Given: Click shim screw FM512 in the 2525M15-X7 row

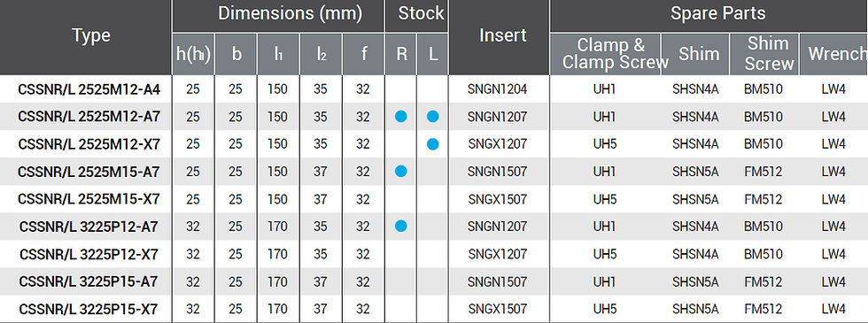Looking at the screenshot, I should (x=763, y=198).
